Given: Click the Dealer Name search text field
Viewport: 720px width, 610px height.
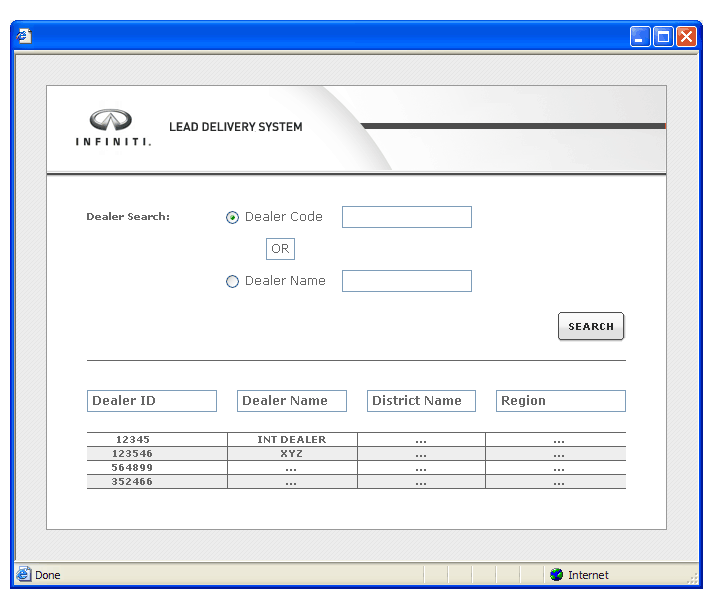Looking at the screenshot, I should (x=406, y=281).
